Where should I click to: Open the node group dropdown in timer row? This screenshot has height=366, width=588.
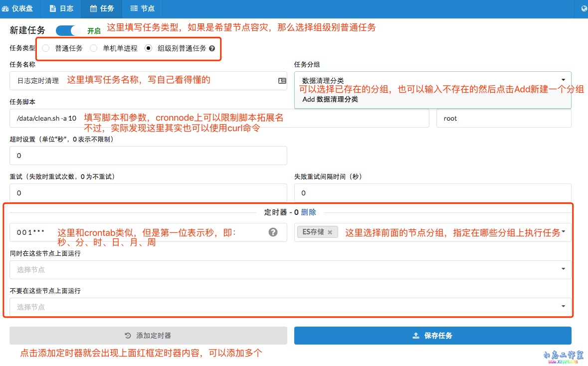coord(564,232)
